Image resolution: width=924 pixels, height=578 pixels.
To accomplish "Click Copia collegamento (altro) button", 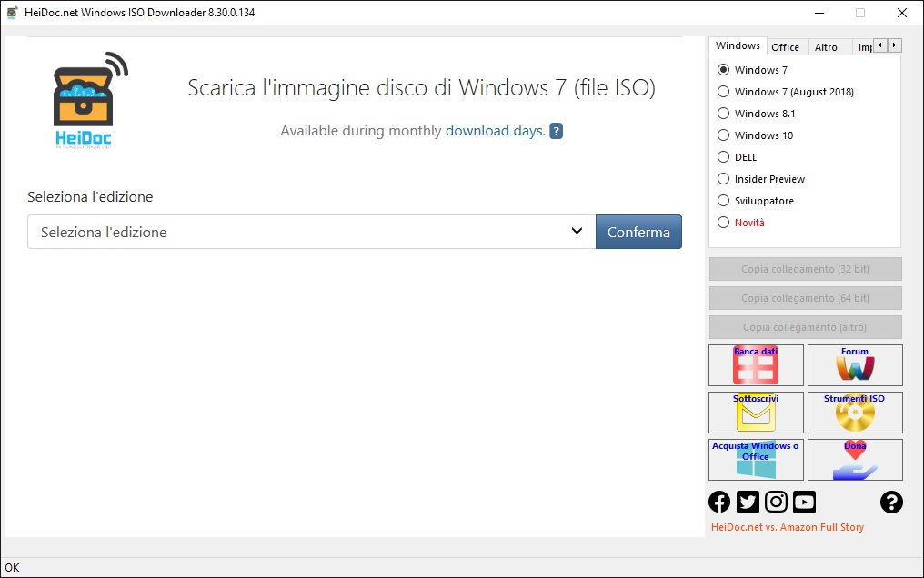I will point(806,327).
